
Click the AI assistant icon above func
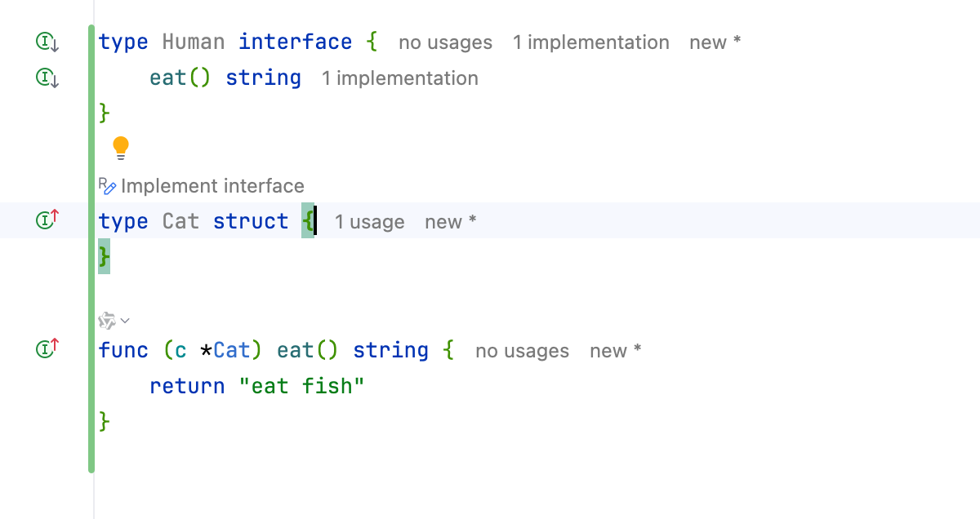107,320
